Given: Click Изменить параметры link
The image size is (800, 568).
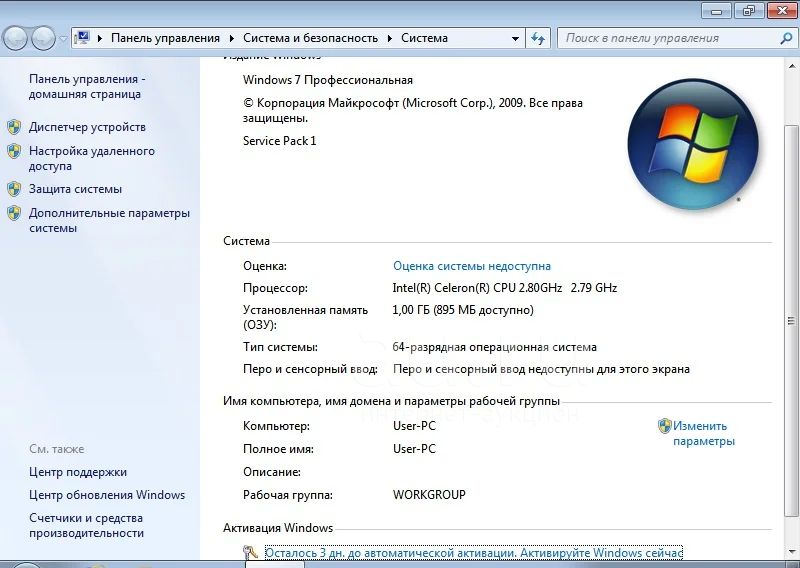Looking at the screenshot, I should tap(704, 433).
